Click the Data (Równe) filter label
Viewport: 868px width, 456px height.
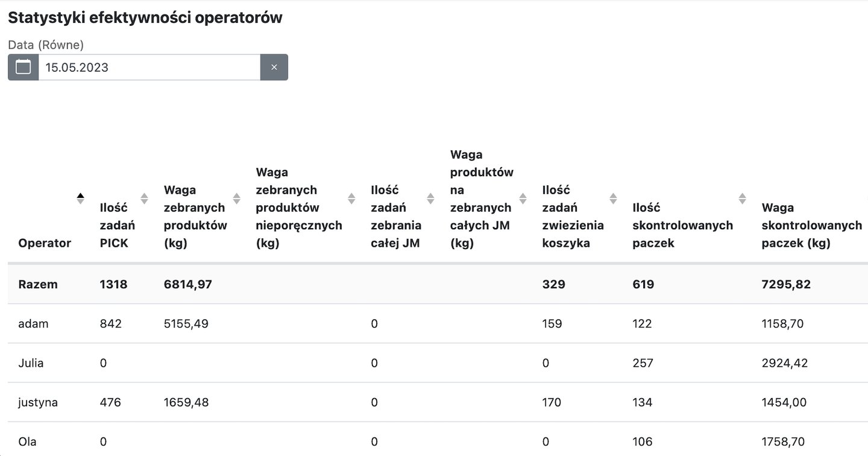click(46, 45)
